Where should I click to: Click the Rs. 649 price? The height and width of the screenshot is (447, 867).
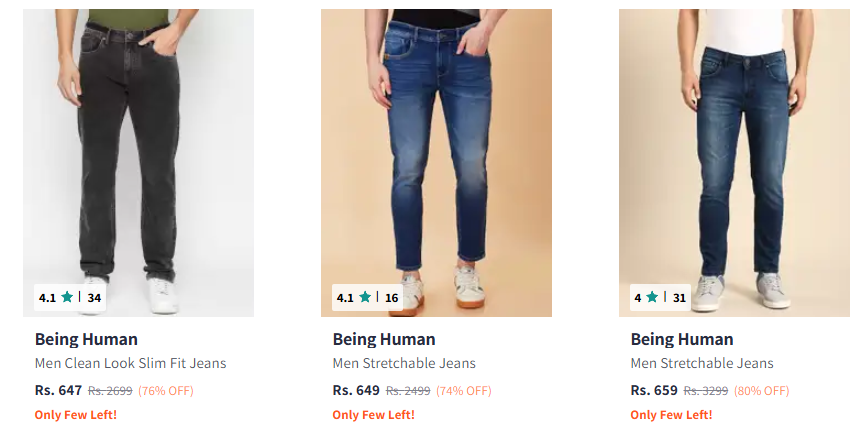pos(356,390)
